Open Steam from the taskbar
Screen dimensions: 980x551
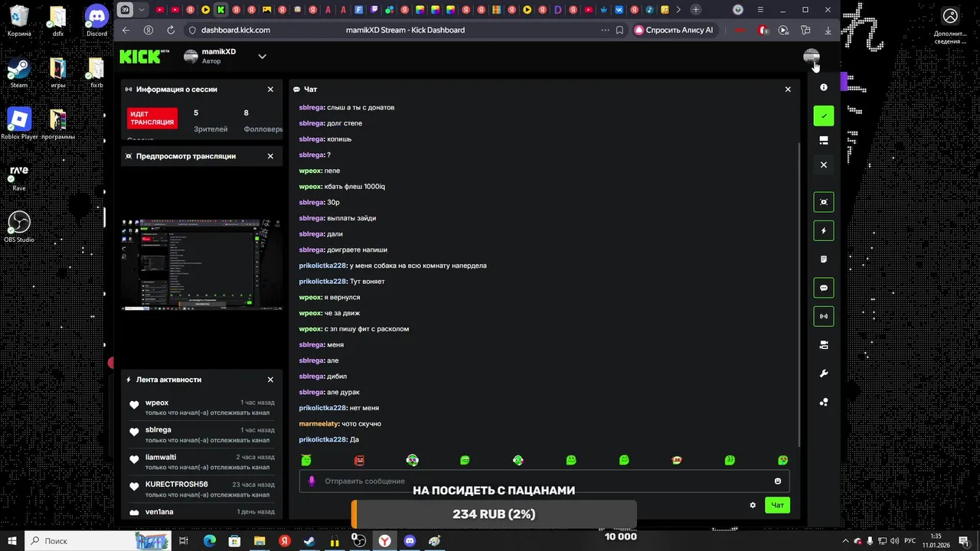tap(309, 540)
